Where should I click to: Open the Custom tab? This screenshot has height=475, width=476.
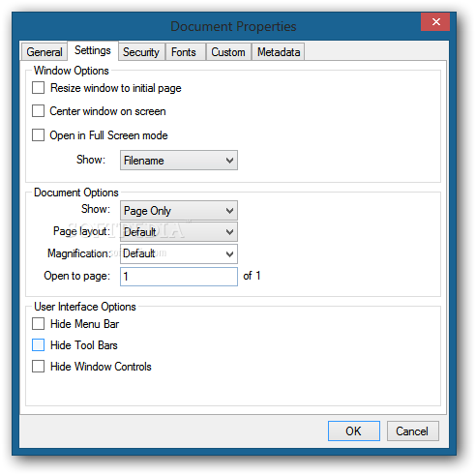(x=228, y=52)
